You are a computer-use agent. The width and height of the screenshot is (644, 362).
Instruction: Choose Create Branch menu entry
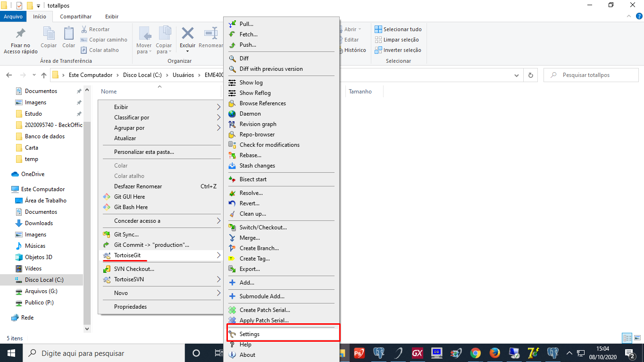click(x=259, y=248)
